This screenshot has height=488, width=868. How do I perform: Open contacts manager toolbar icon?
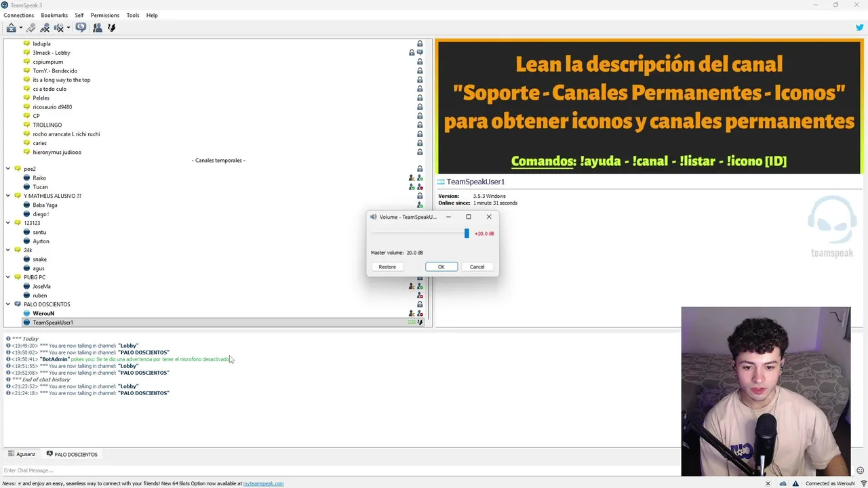98,28
